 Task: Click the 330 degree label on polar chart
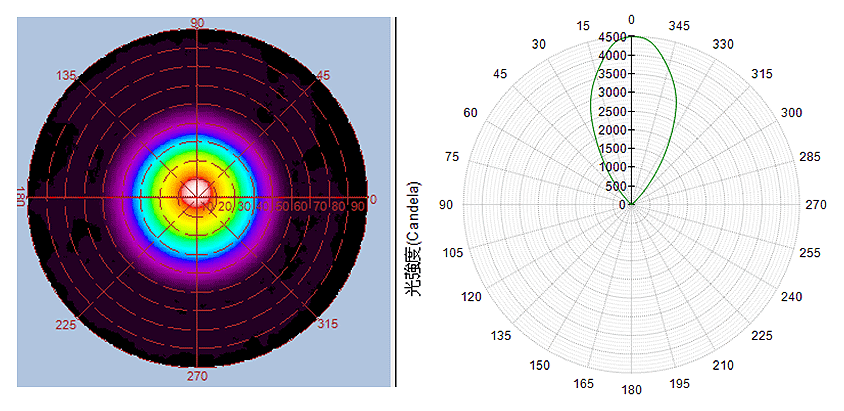pos(723,44)
